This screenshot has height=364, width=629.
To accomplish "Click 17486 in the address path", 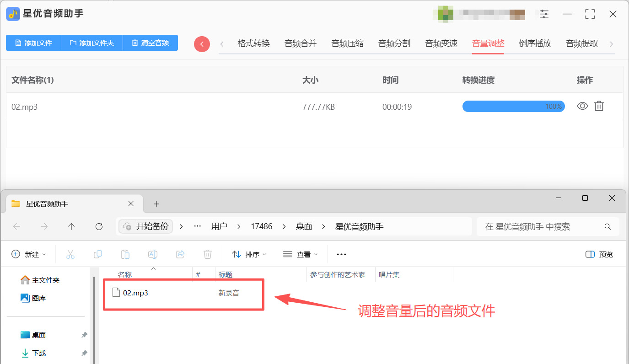I will 262,226.
